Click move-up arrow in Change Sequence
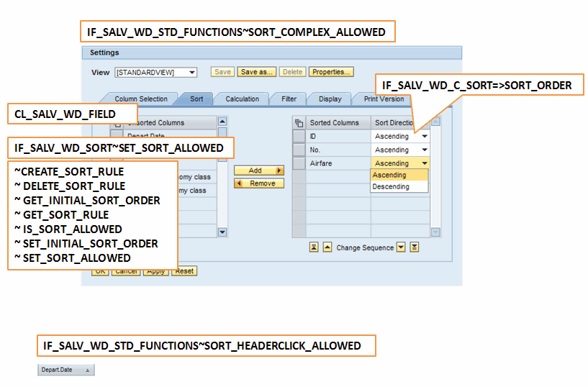The width and height of the screenshot is (588, 387). pos(327,247)
